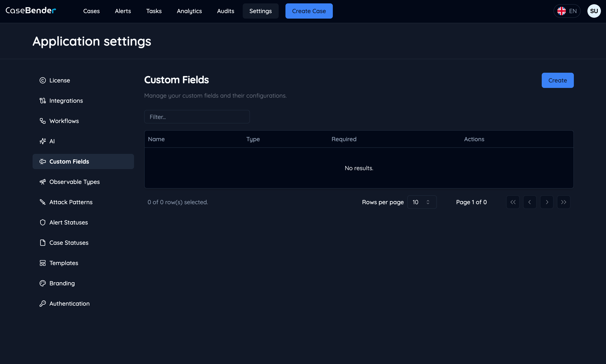Screen dimensions: 606x364
Task: Select the Branding palette icon
Action: point(43,283)
